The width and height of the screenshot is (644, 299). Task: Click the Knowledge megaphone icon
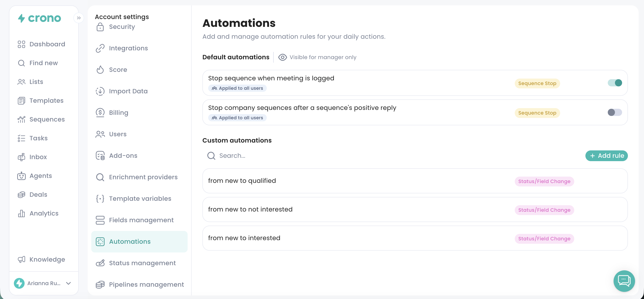21,259
